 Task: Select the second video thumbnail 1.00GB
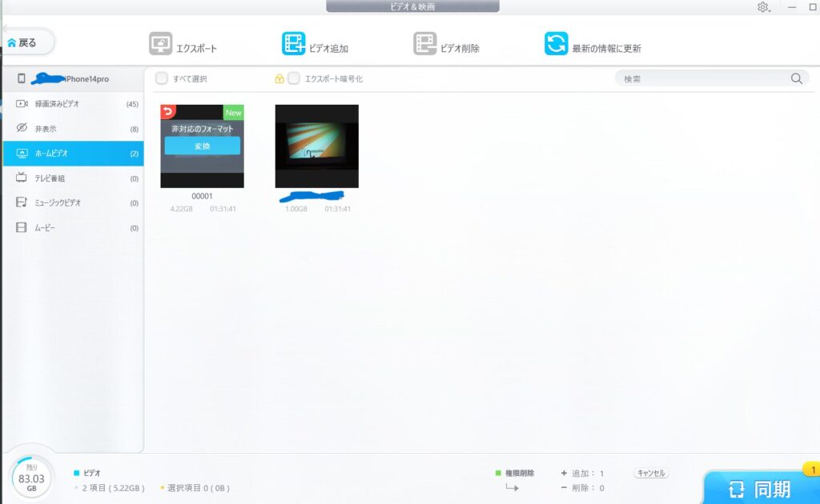point(317,146)
